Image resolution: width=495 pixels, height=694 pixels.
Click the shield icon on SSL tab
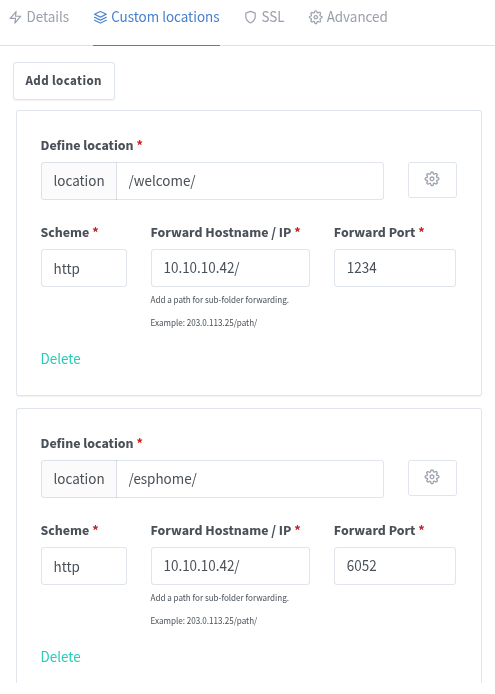click(251, 17)
